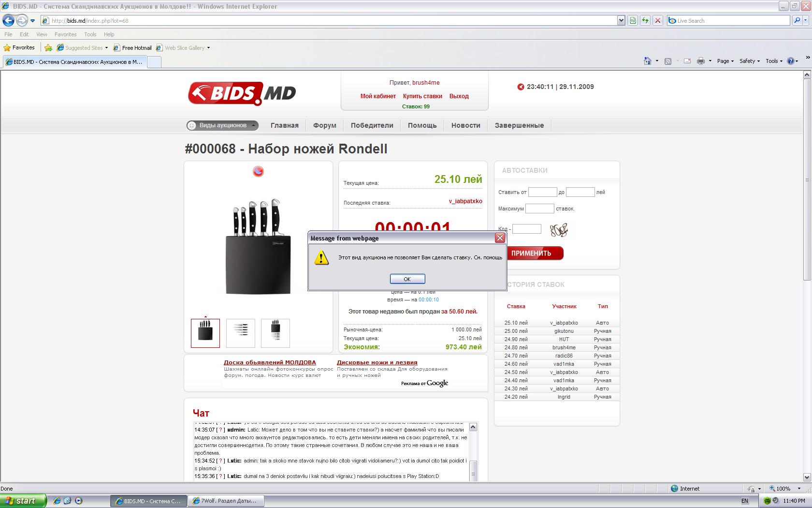812x508 pixels.
Task: Click the browser Forward arrow button
Action: 22,20
